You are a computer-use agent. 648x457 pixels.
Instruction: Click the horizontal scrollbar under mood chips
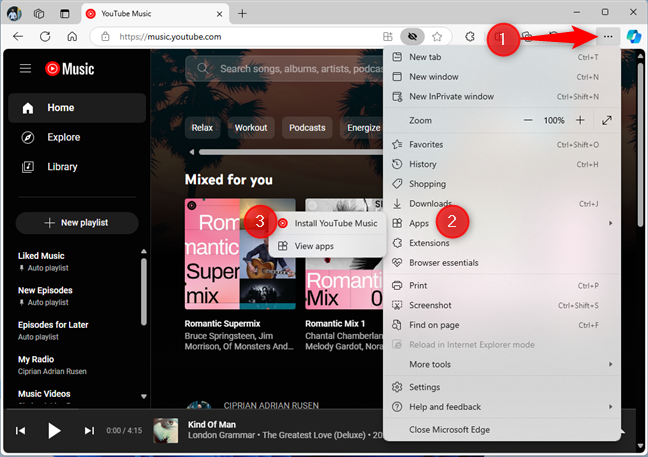tap(291, 152)
